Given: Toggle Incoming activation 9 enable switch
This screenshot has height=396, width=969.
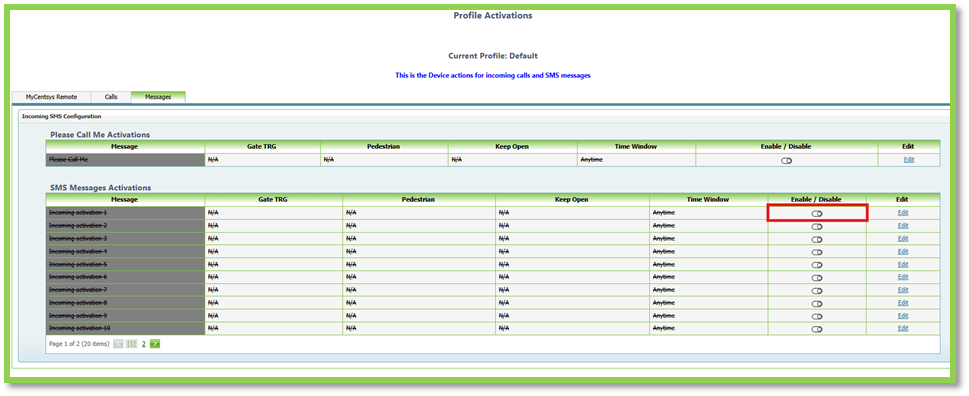Looking at the screenshot, I should point(817,316).
